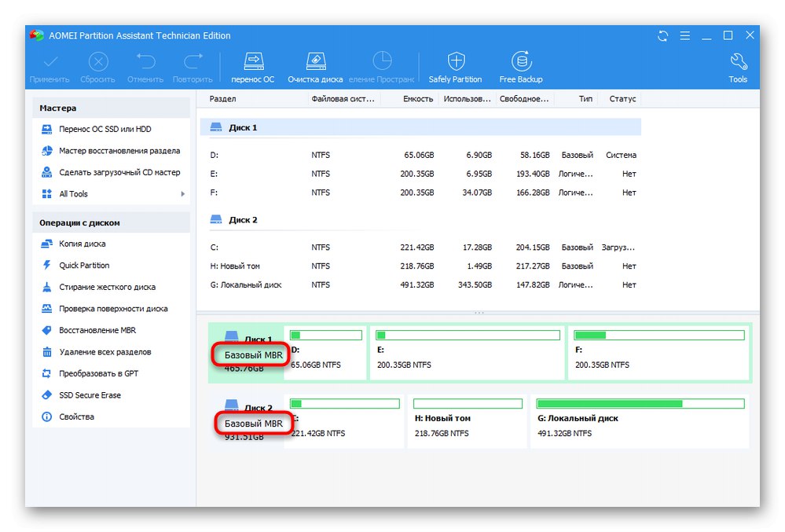Select 'Восстановление MBR' in sidebar

(x=99, y=330)
